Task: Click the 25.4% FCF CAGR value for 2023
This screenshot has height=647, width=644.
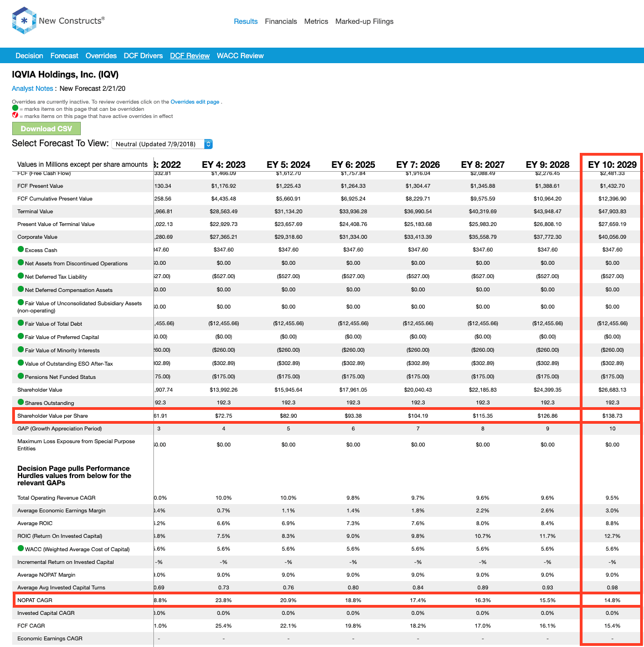Action: pos(224,626)
